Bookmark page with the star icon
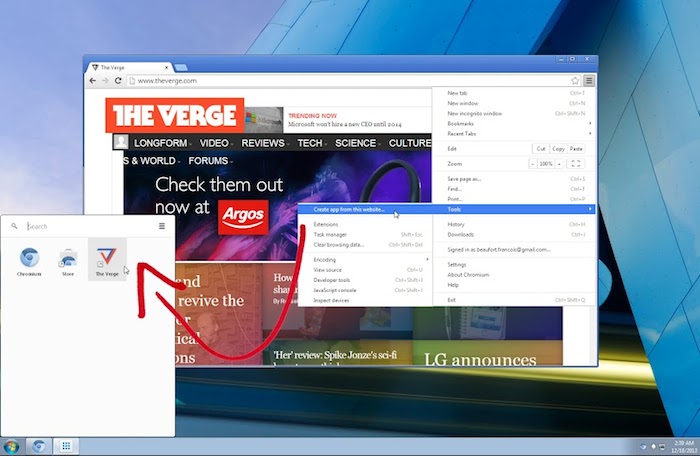 point(575,81)
